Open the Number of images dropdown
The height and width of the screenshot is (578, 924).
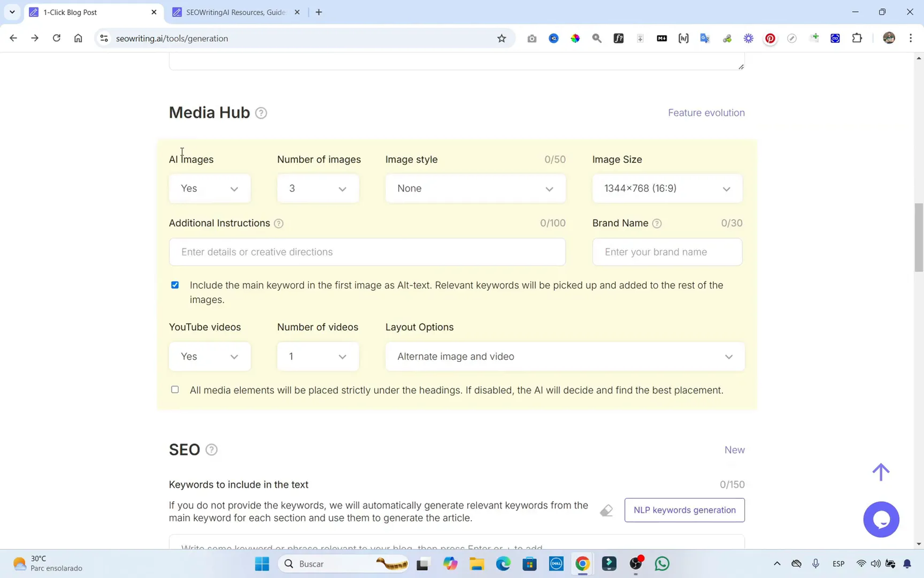click(318, 188)
